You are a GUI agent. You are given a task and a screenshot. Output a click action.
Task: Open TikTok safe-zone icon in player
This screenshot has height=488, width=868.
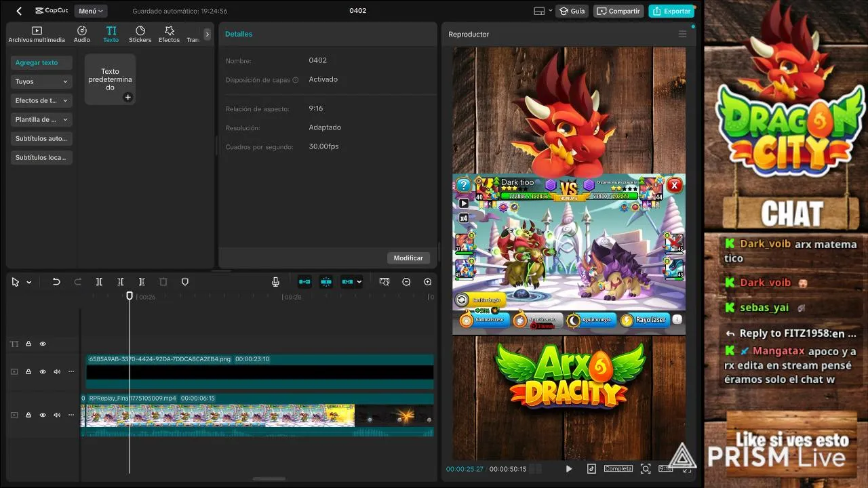[x=591, y=468]
